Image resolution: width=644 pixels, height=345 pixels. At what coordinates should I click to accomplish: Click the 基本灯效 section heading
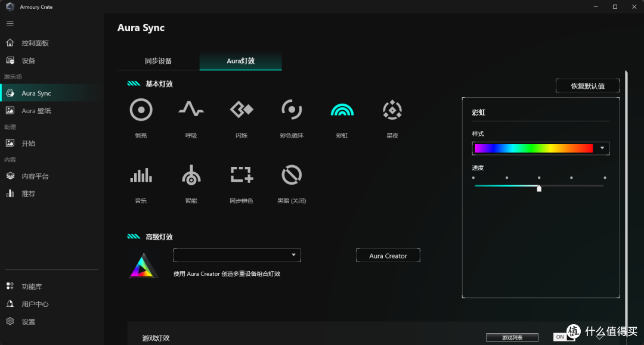(159, 83)
